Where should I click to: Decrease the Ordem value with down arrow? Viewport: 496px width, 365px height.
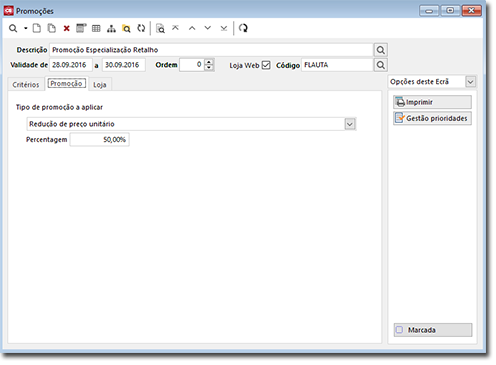pyautogui.click(x=209, y=68)
